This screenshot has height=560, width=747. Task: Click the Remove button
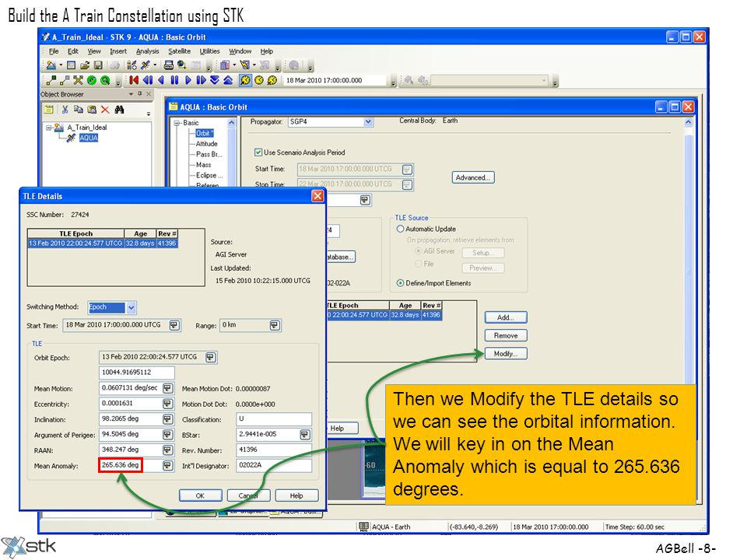tap(506, 336)
